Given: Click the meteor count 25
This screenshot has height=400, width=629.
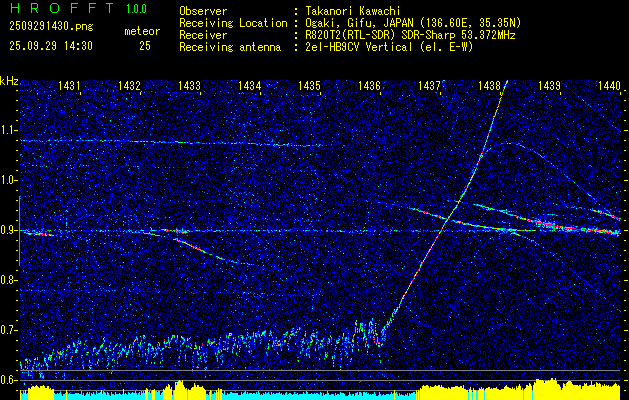Looking at the screenshot, I should (x=145, y=46).
